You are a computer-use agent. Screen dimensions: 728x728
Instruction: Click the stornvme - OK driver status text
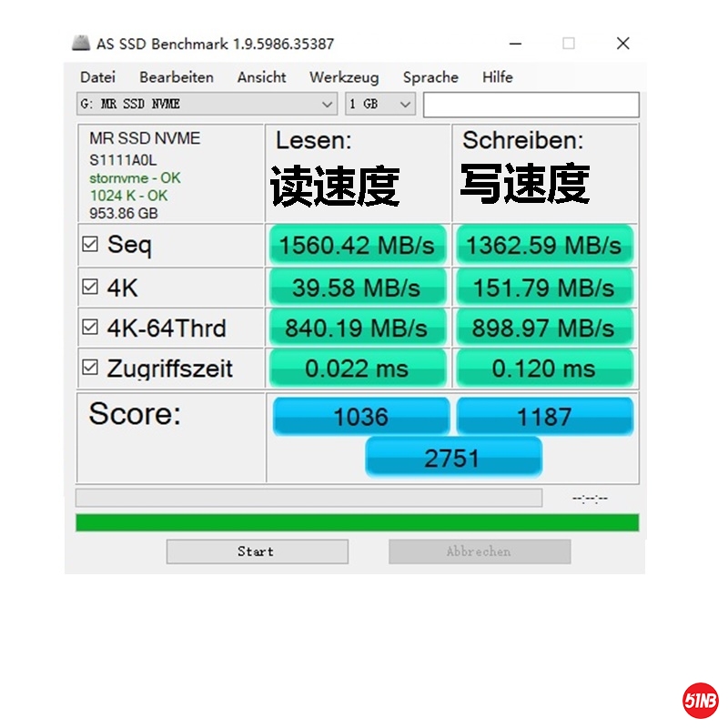[135, 178]
